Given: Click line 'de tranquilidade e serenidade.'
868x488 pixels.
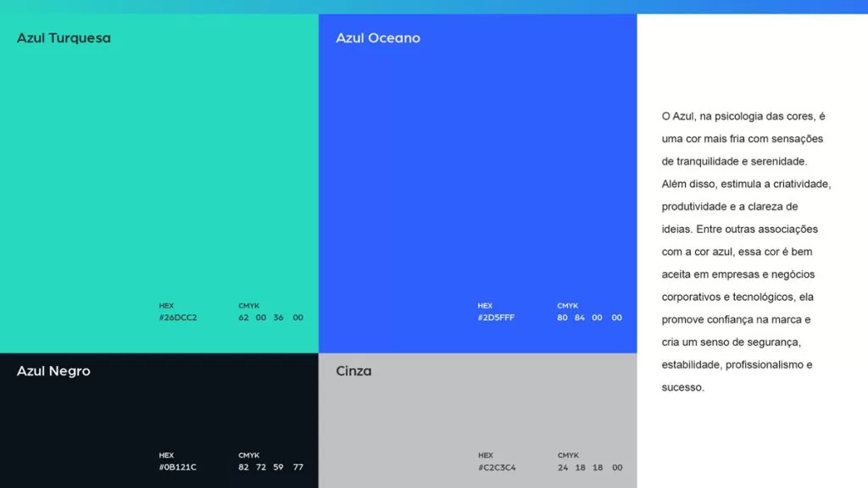Looking at the screenshot, I should pos(735,162).
